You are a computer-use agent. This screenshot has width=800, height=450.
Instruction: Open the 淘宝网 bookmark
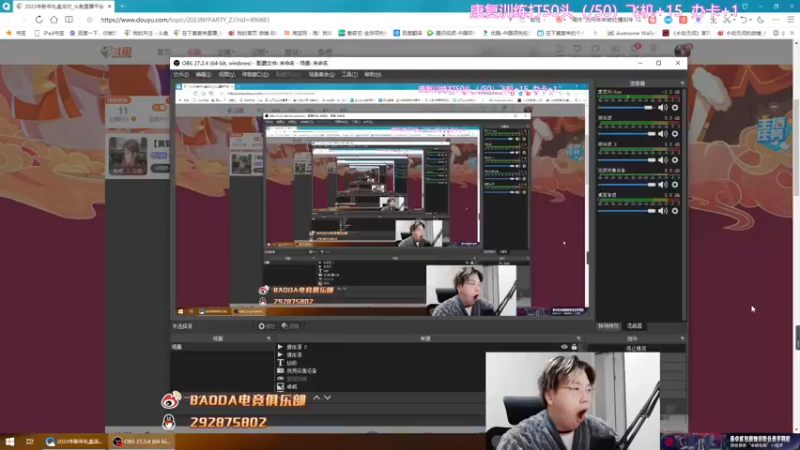pyautogui.click(x=308, y=33)
